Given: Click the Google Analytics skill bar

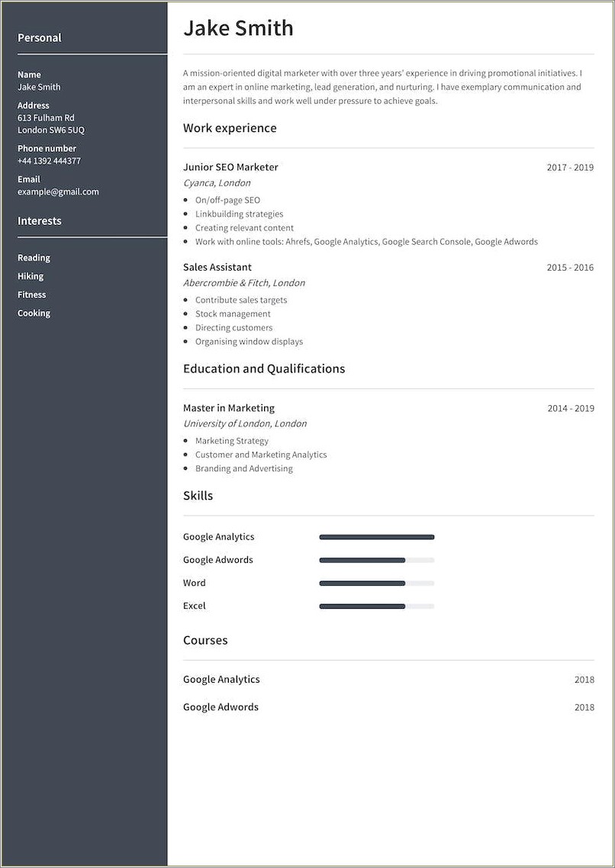Looking at the screenshot, I should 377,536.
